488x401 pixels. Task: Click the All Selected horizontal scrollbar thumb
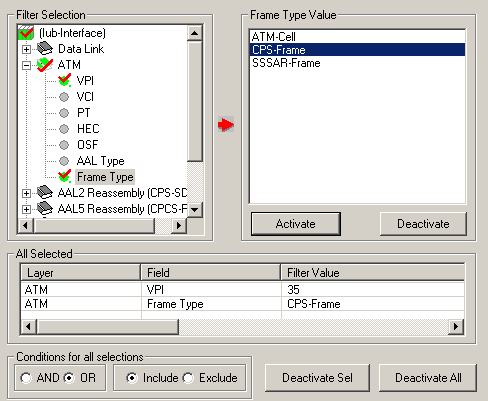(108, 326)
